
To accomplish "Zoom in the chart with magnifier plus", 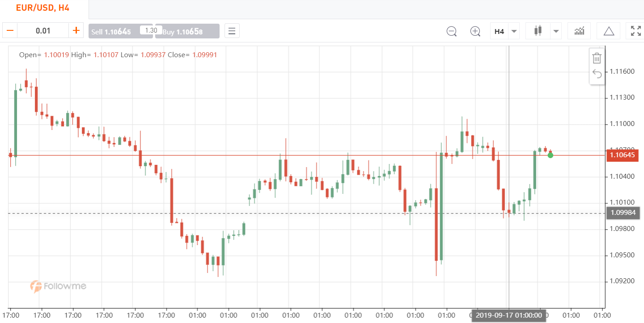I will pos(475,31).
